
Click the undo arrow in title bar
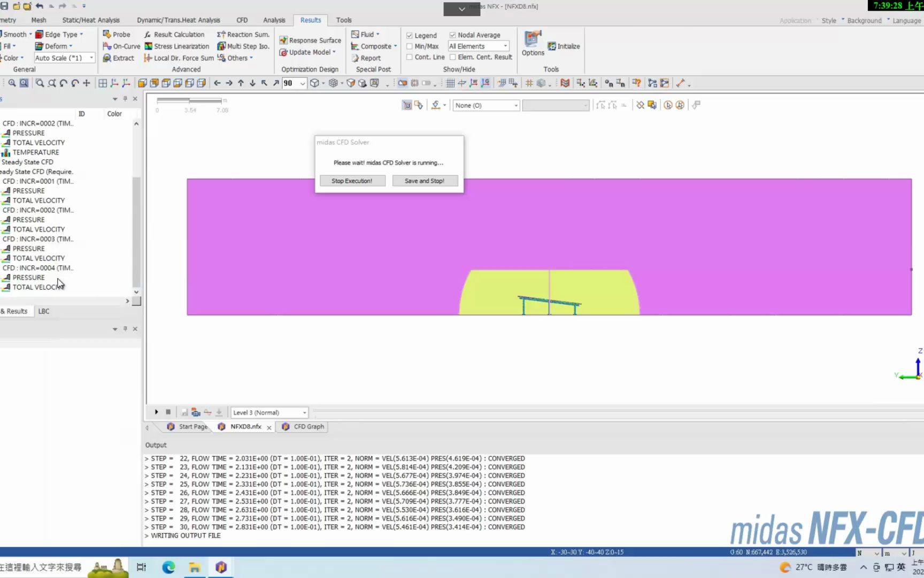39,6
